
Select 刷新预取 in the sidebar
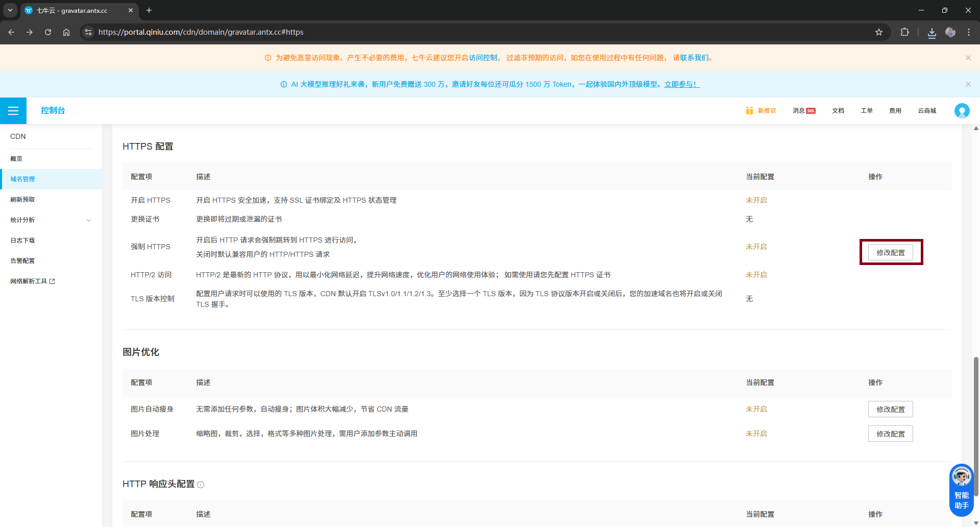[23, 200]
